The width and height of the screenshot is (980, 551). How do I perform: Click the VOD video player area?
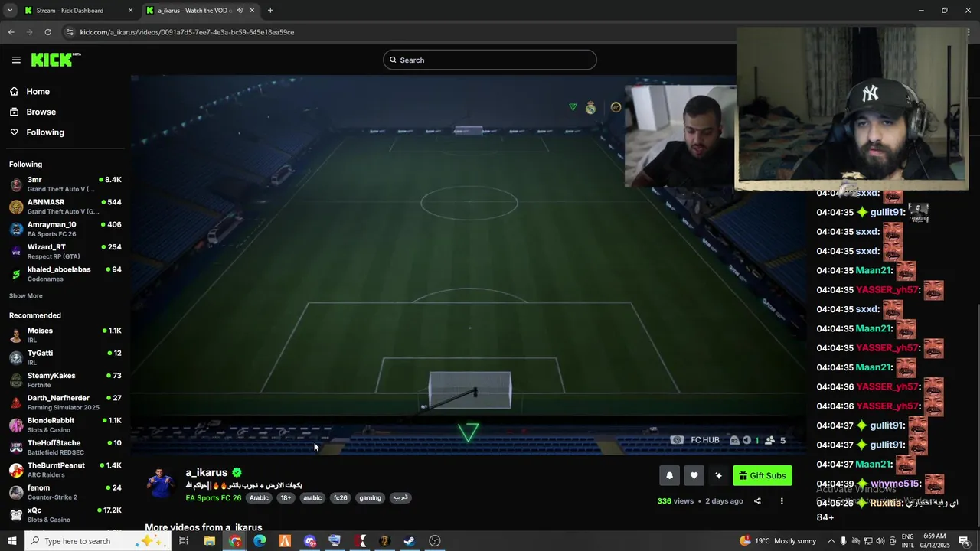click(469, 264)
